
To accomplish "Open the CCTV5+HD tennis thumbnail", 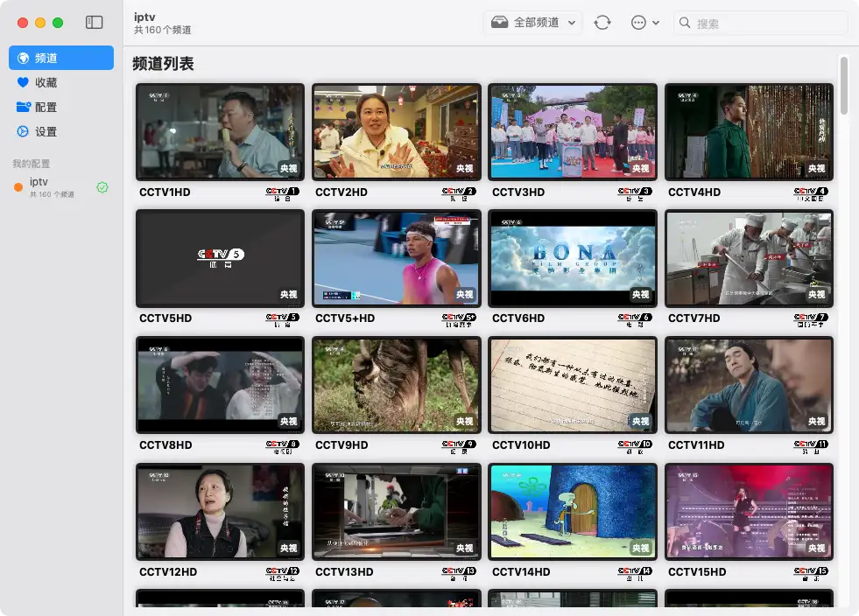I will [x=397, y=258].
